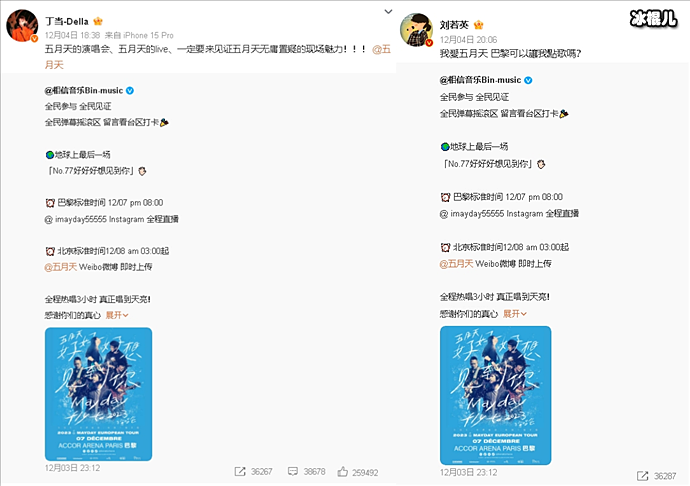
Task: Open the chevron menu for 丁当-Della's post
Action: [x=388, y=11]
